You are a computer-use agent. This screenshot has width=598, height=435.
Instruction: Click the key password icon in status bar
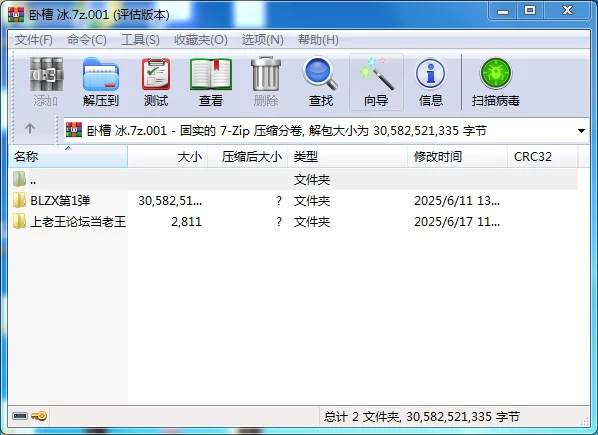[39, 416]
